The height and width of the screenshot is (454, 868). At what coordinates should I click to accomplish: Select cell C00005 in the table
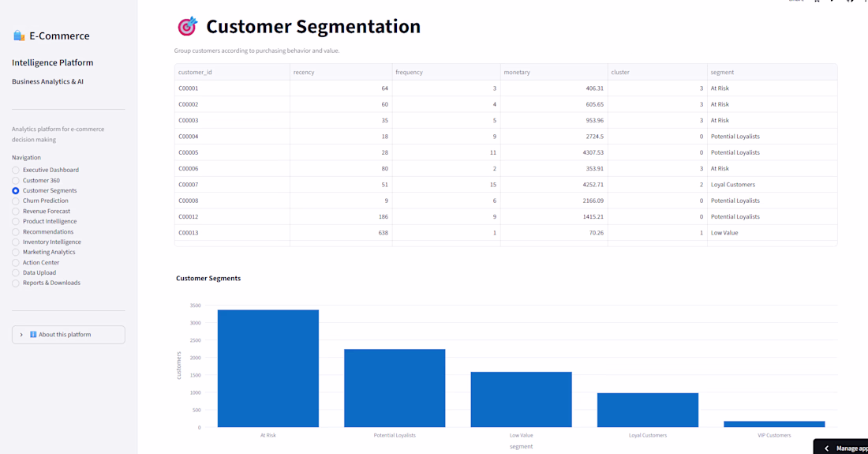click(232, 152)
